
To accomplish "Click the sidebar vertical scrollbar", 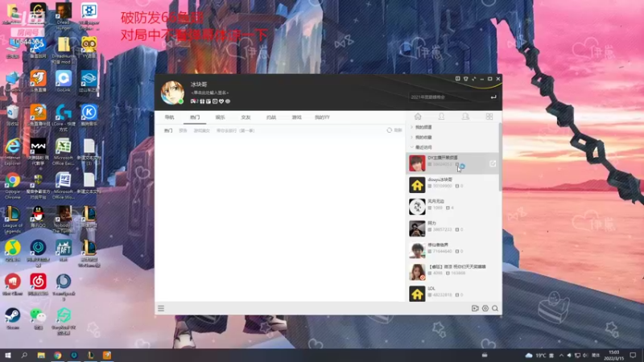I will pyautogui.click(x=500, y=157).
